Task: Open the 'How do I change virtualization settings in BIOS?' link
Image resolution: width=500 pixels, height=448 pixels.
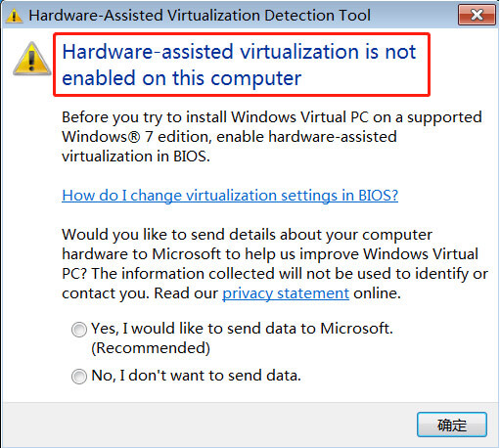Action: (x=230, y=196)
